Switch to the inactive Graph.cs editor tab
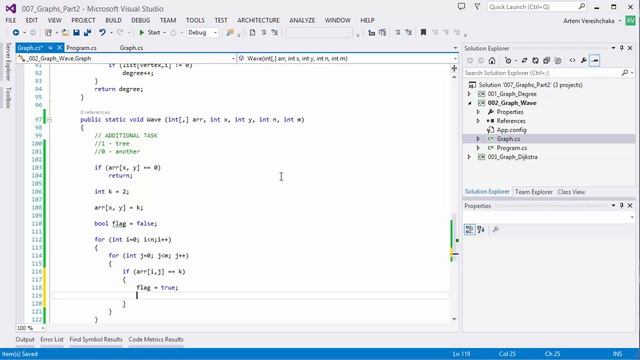The height and width of the screenshot is (360, 640). pyautogui.click(x=131, y=48)
